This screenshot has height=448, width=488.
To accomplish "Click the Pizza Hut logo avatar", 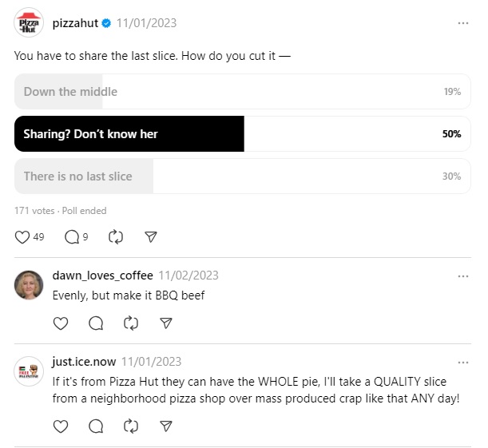I will click(29, 23).
